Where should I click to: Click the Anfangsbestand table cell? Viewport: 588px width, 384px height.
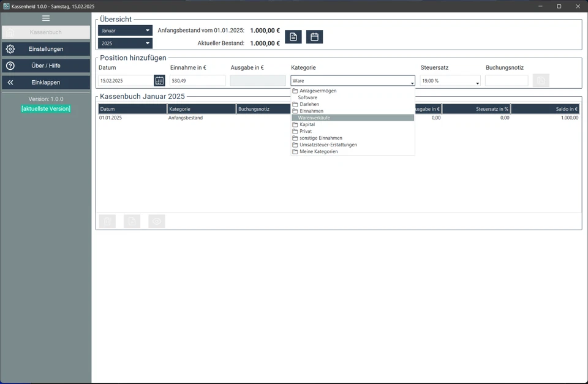185,118
